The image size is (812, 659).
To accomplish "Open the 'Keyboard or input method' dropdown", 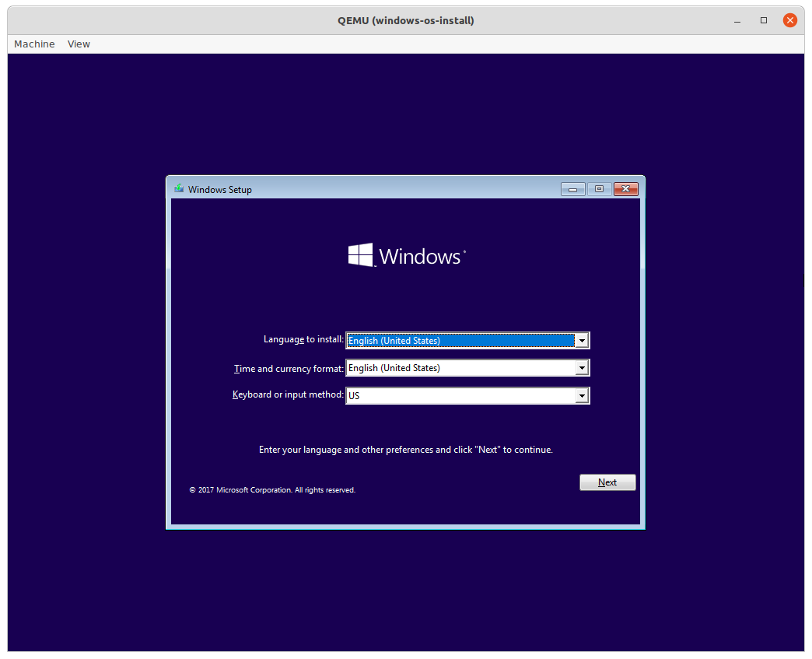I will tap(582, 395).
